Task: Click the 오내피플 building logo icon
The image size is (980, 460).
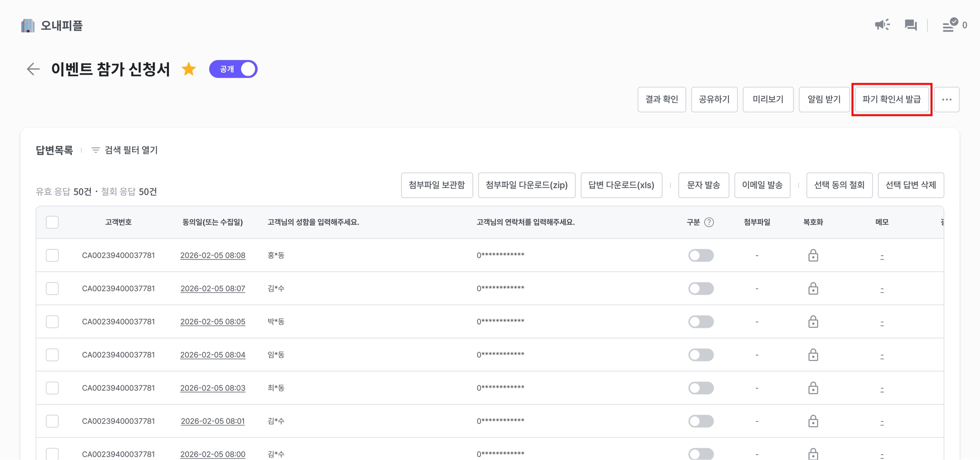Action: pyautogui.click(x=28, y=25)
